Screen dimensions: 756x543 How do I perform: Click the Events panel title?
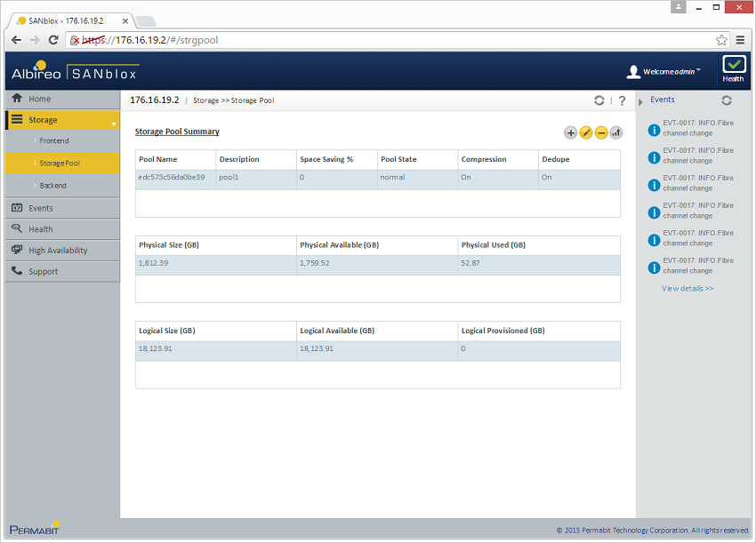(x=663, y=100)
